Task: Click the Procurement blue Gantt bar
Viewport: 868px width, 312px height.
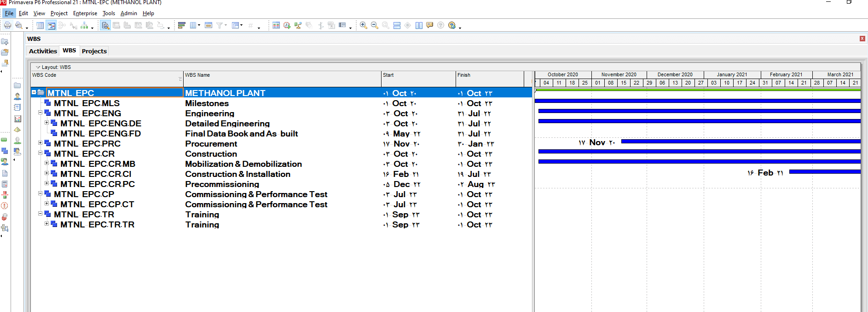Action: click(x=741, y=142)
